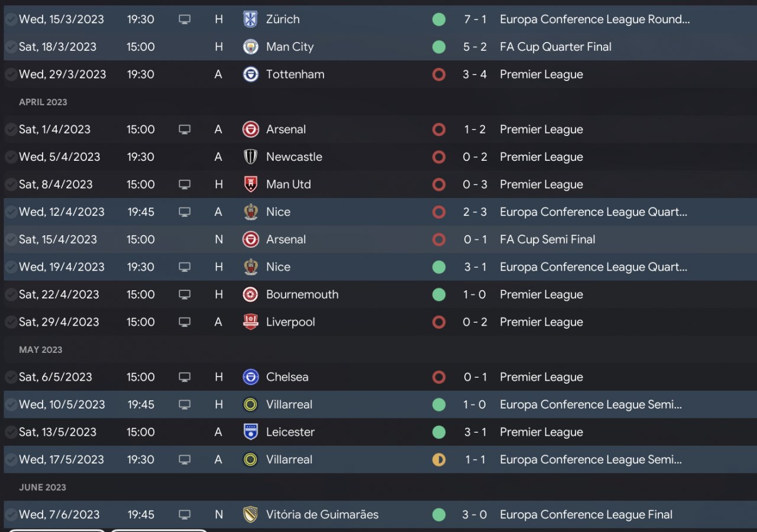The image size is (757, 532).
Task: Click the Man Utd club crest
Action: coord(251,184)
